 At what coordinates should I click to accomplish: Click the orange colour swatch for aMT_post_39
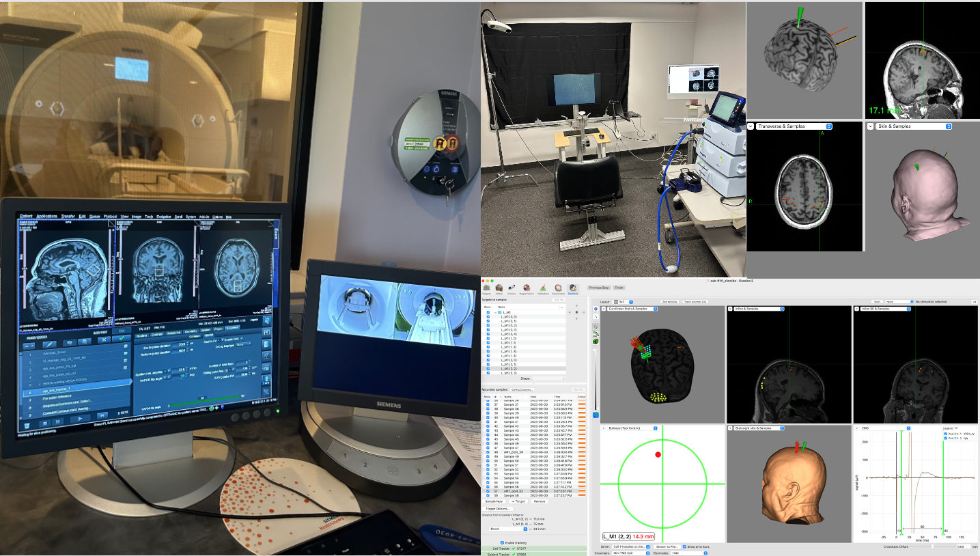click(582, 452)
